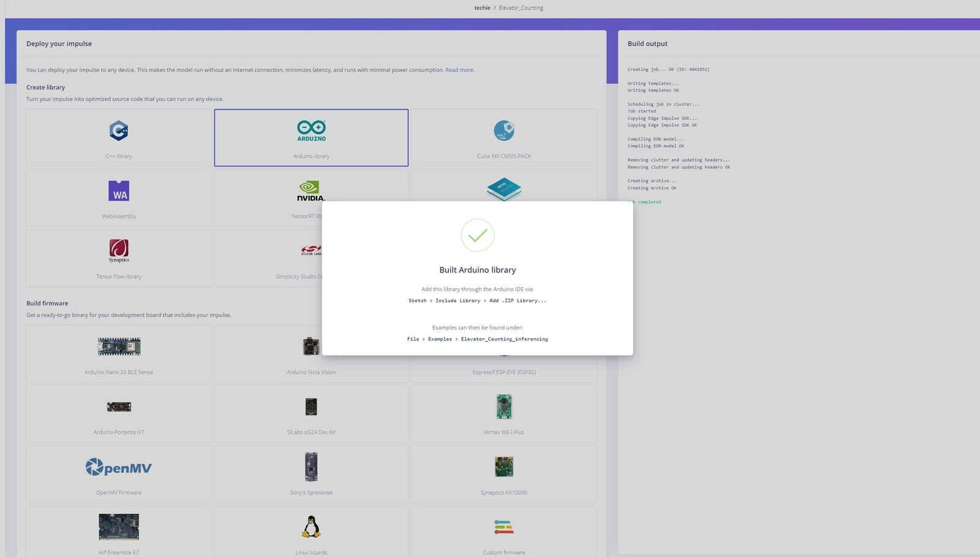Select the Silicon Labs Simplicity Studio logo

click(x=311, y=250)
